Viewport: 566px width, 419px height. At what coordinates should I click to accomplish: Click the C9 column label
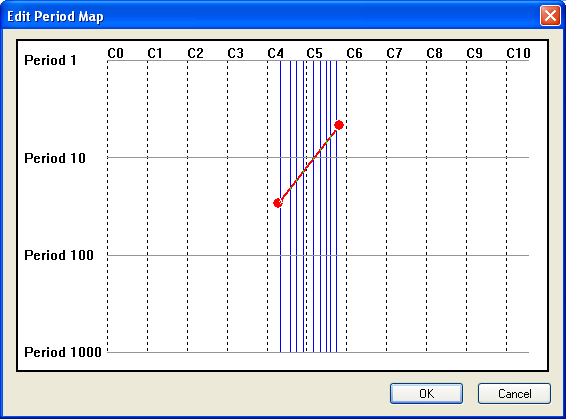(x=474, y=53)
